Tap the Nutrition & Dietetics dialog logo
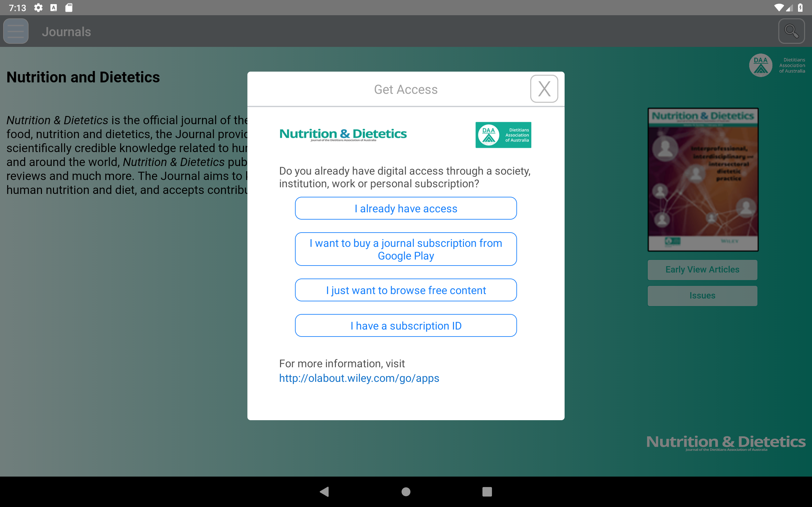Screen dimensions: 812x507 tap(343, 134)
